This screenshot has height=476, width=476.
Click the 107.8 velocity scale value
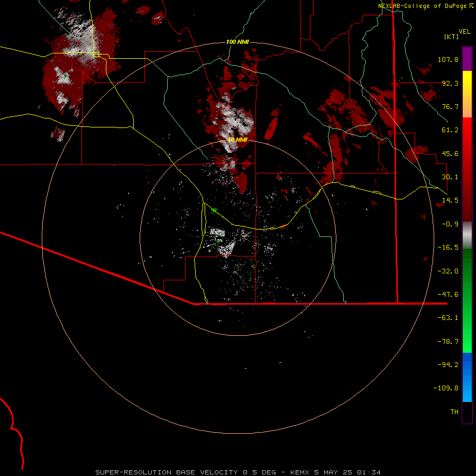pos(448,59)
